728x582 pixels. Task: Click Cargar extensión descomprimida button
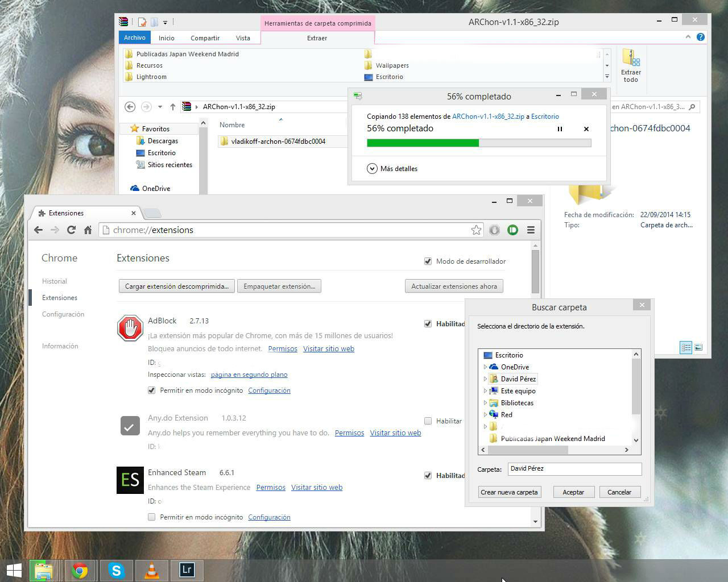pyautogui.click(x=176, y=286)
